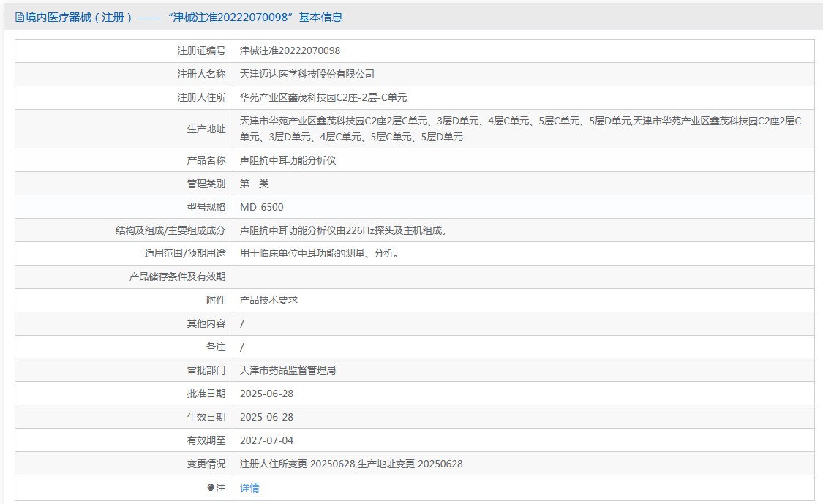
Task: Select registration number value 津械注准20222070098
Action: 290,51
